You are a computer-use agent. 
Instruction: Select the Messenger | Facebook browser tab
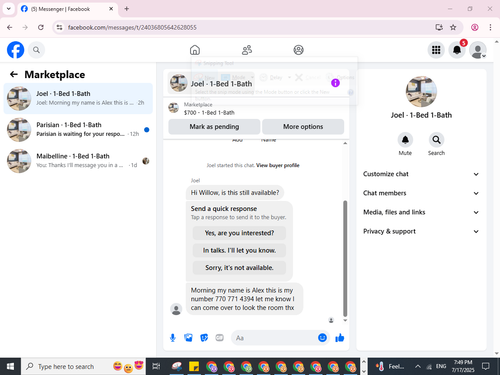[x=67, y=9]
